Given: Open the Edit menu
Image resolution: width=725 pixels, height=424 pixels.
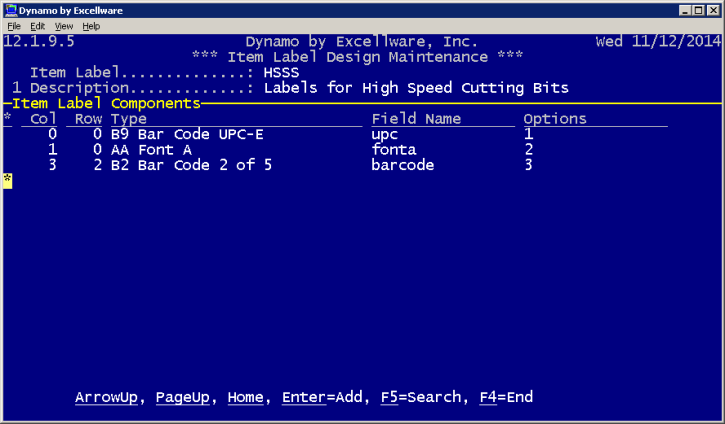Looking at the screenshot, I should [37, 26].
